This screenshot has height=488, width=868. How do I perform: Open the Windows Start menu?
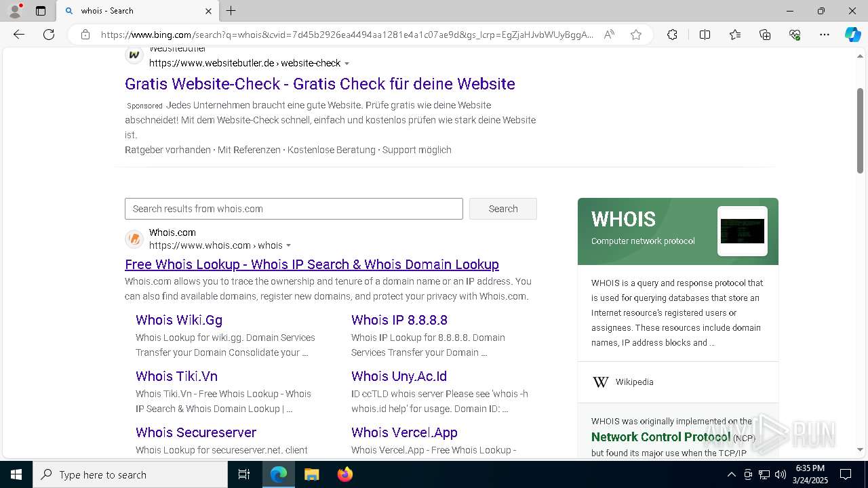tap(16, 474)
